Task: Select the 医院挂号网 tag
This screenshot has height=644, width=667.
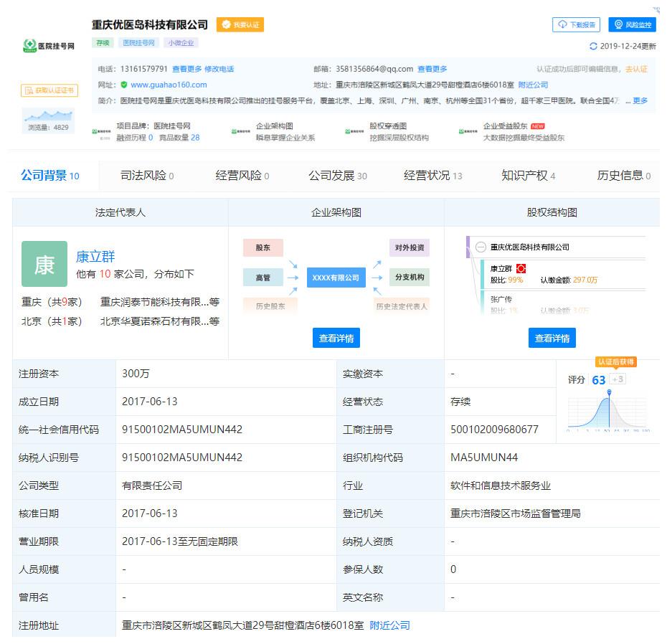Action: [138, 43]
